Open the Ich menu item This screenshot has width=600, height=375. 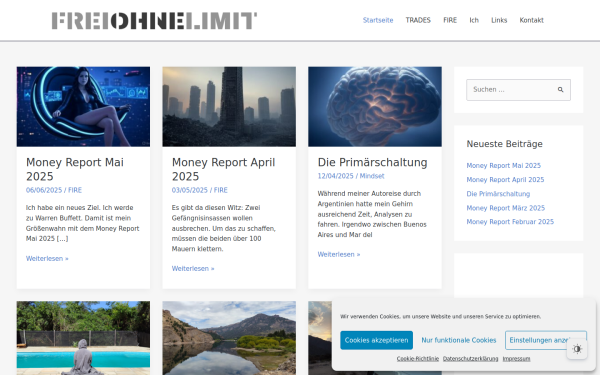tap(474, 20)
